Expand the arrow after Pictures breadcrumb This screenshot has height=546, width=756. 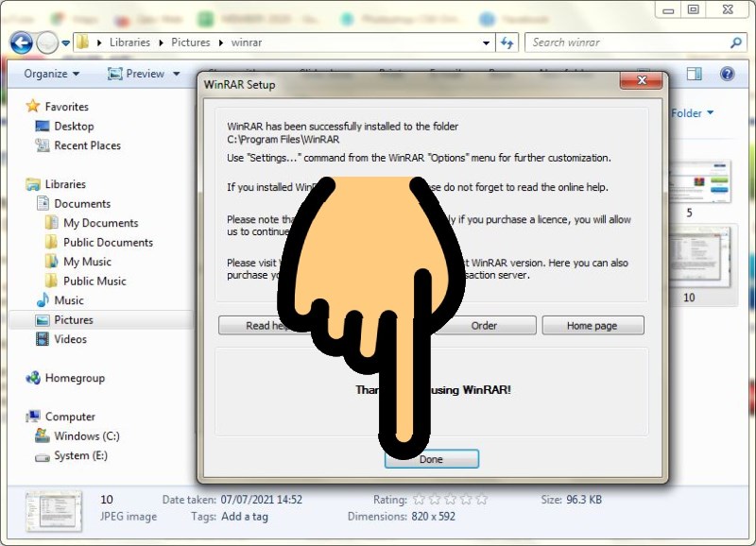pyautogui.click(x=221, y=43)
